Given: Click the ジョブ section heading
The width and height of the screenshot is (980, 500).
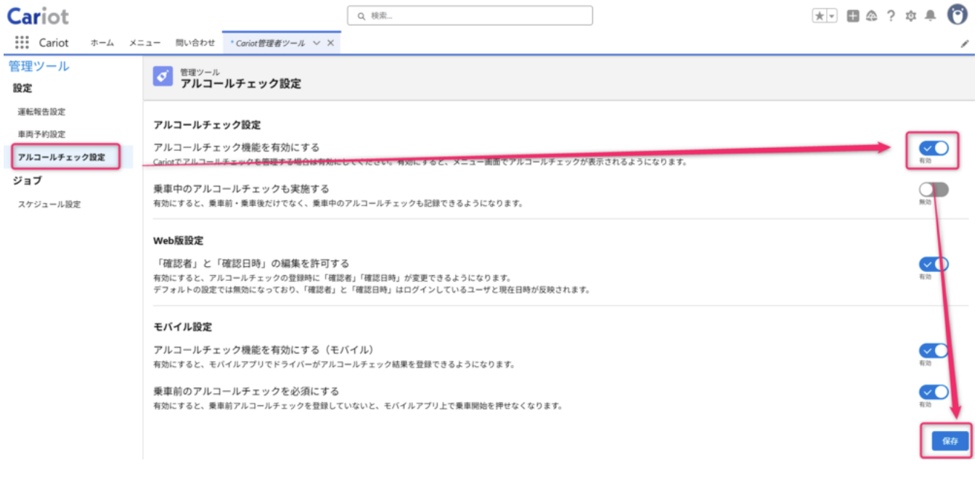Looking at the screenshot, I should [28, 180].
